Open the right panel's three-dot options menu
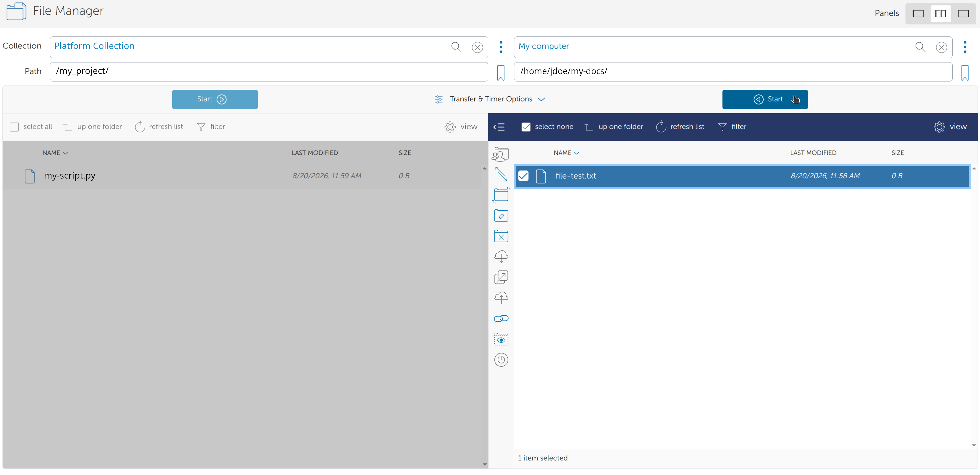Screen dimensions: 980x475 coord(965,47)
